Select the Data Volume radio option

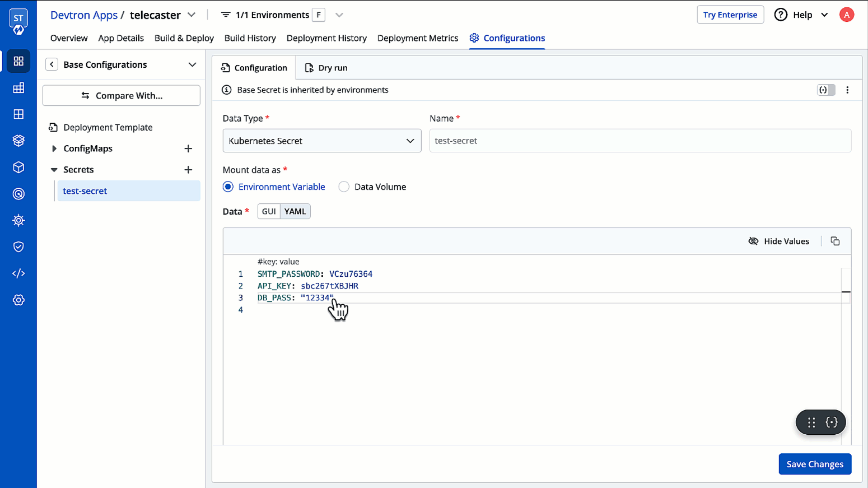344,187
